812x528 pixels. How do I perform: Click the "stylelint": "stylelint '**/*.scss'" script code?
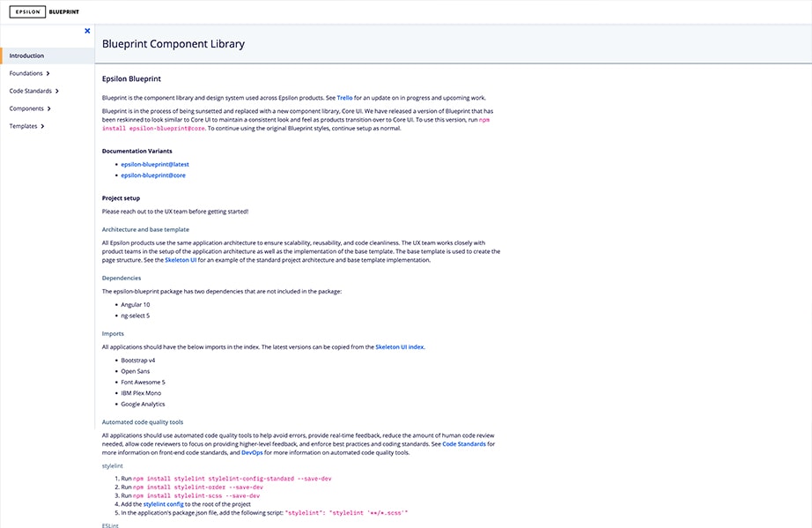(346, 513)
